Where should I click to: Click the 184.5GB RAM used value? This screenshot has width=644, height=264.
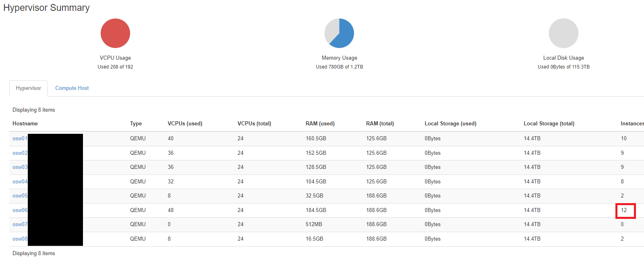click(x=316, y=210)
